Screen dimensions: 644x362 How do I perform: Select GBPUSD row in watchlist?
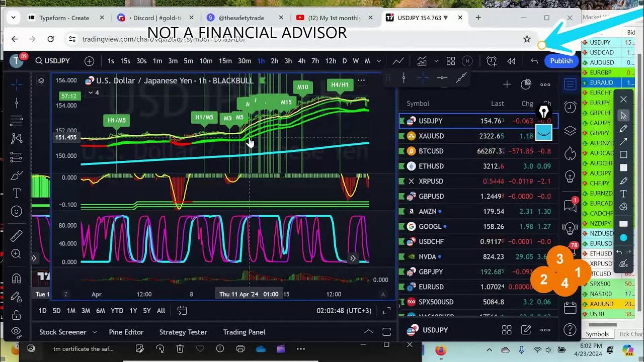[478, 196]
